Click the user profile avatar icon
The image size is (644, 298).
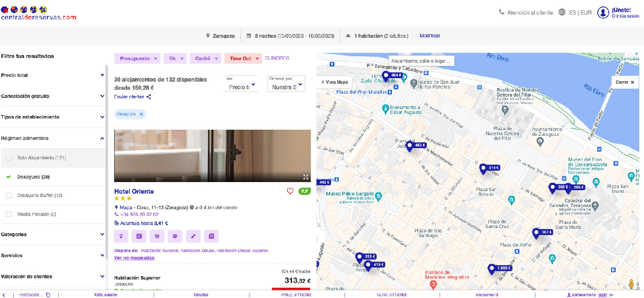tap(603, 12)
